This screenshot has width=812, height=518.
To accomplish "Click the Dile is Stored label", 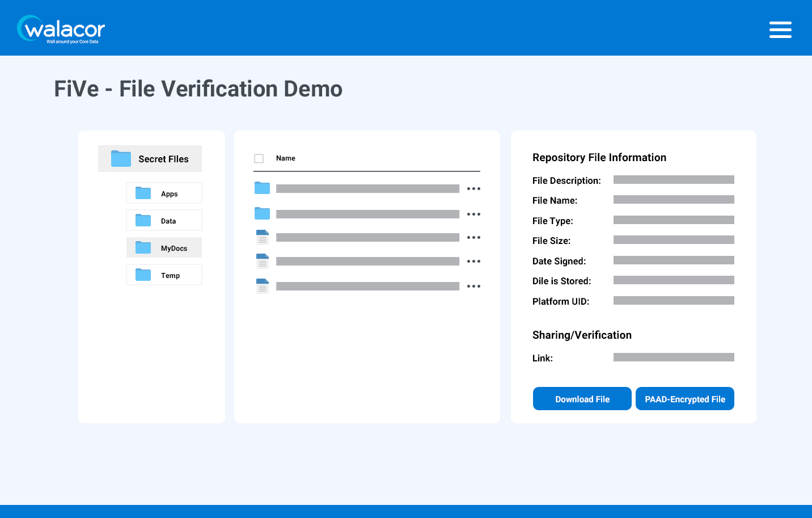I will (562, 281).
